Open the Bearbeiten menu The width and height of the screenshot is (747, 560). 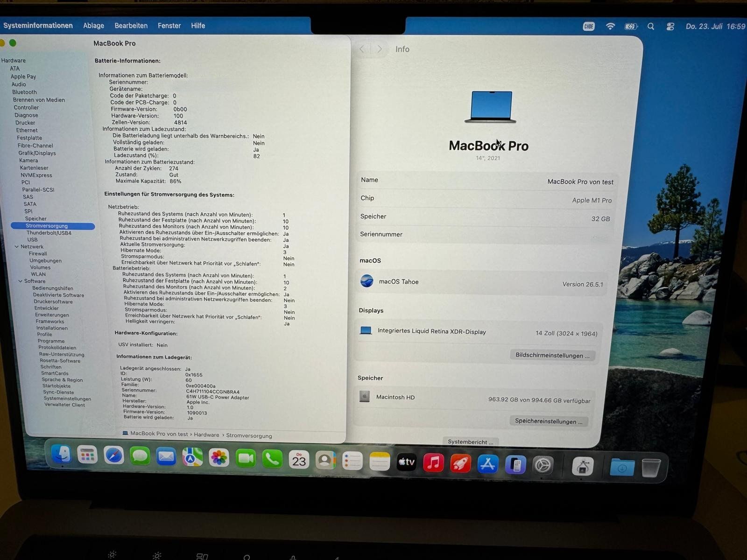(131, 26)
